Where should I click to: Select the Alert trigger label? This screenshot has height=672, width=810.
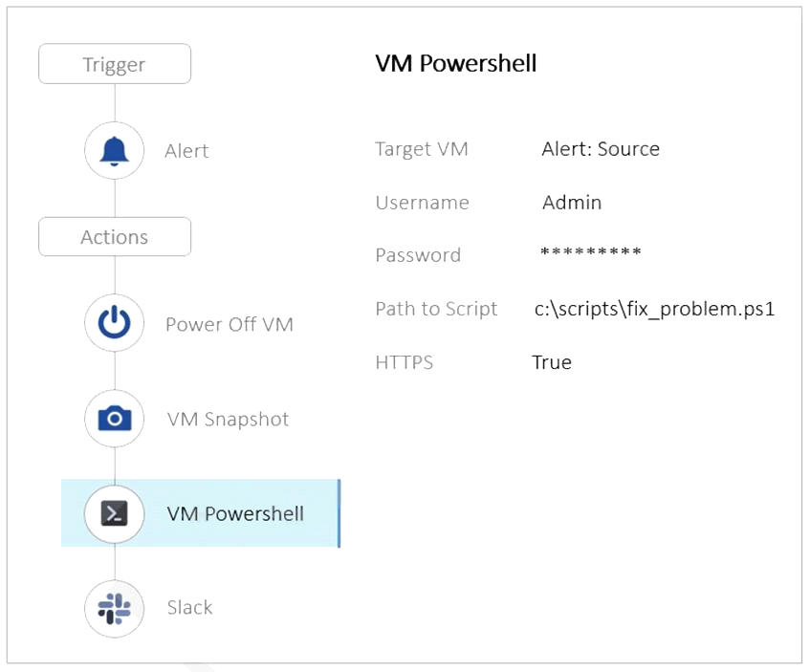186,151
